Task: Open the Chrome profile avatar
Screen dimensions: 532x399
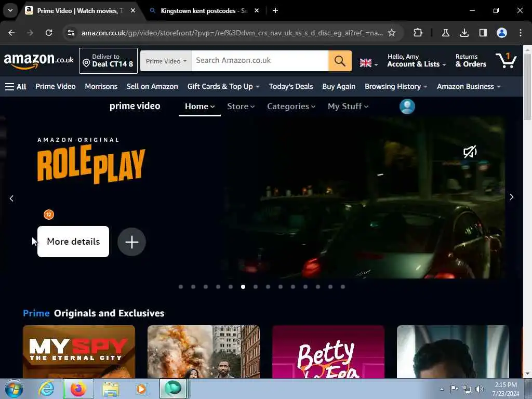Action: click(502, 33)
